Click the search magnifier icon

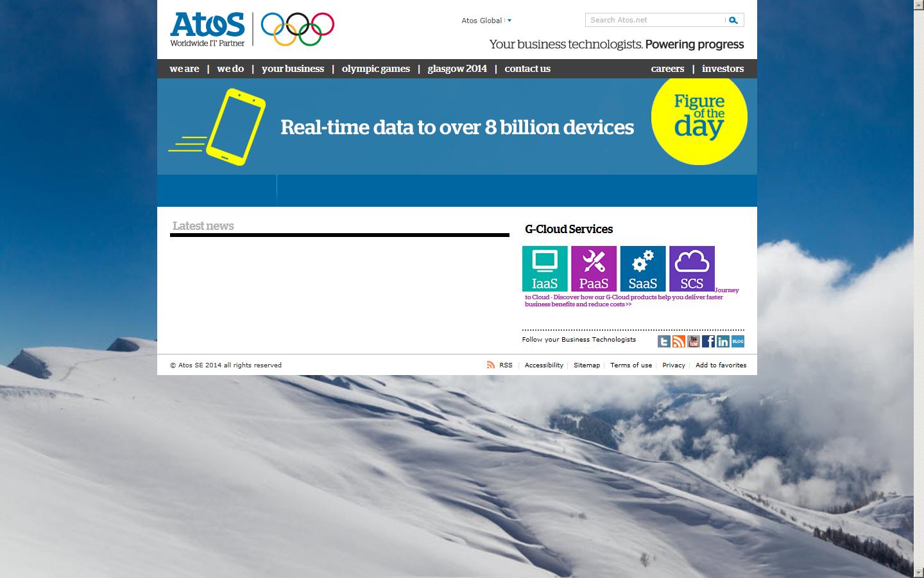click(x=733, y=20)
